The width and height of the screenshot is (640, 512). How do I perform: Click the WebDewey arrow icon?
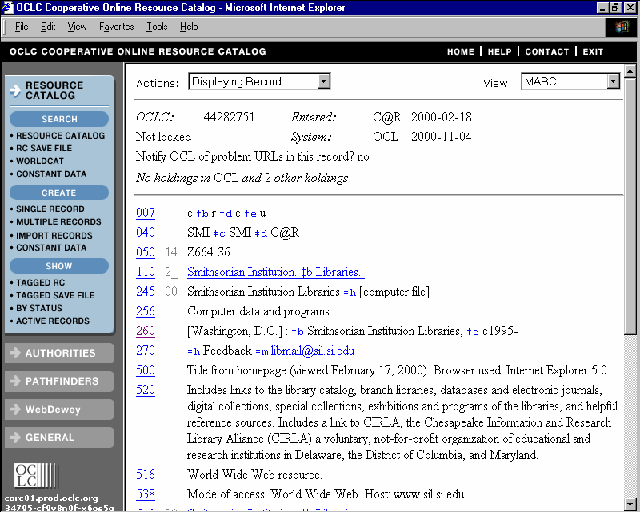tap(15, 409)
